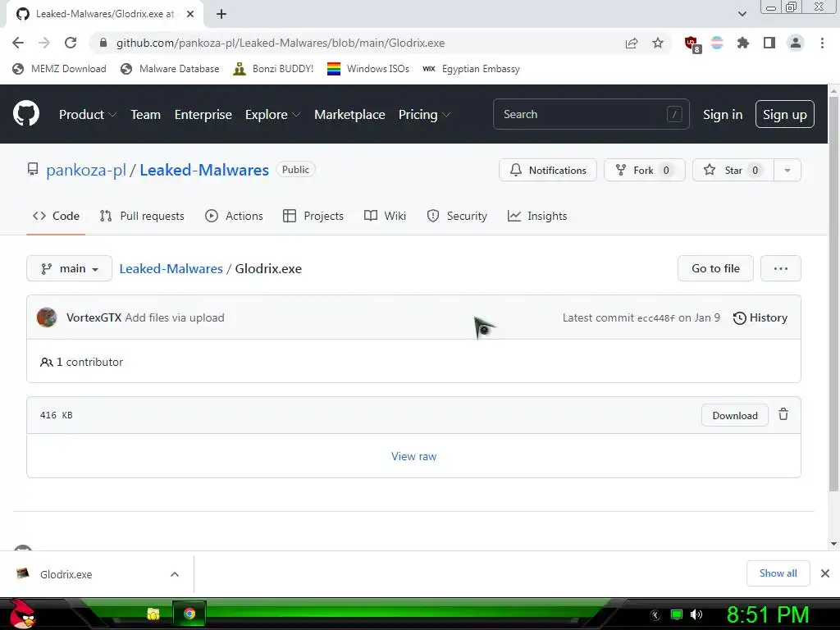Expand the Product dropdown menu
This screenshot has height=630, width=840.
88,114
